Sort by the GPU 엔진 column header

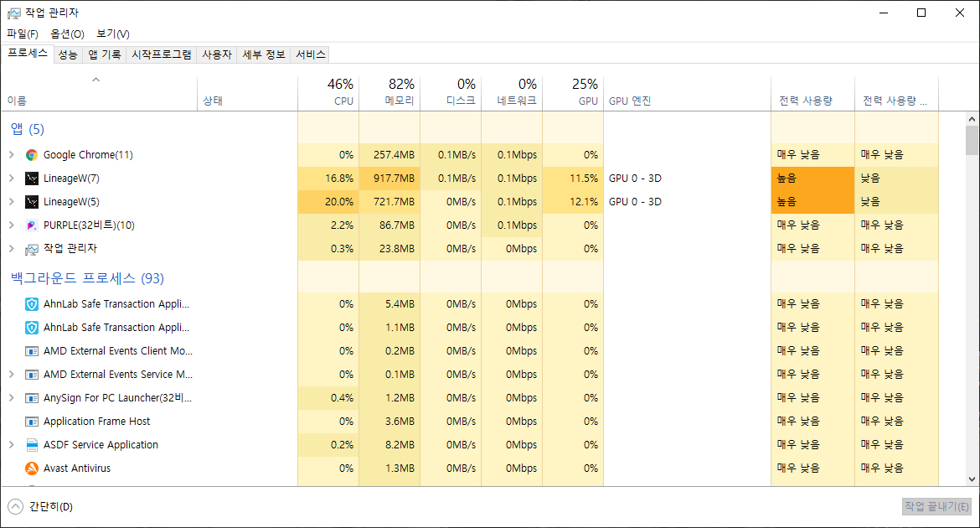[688, 92]
